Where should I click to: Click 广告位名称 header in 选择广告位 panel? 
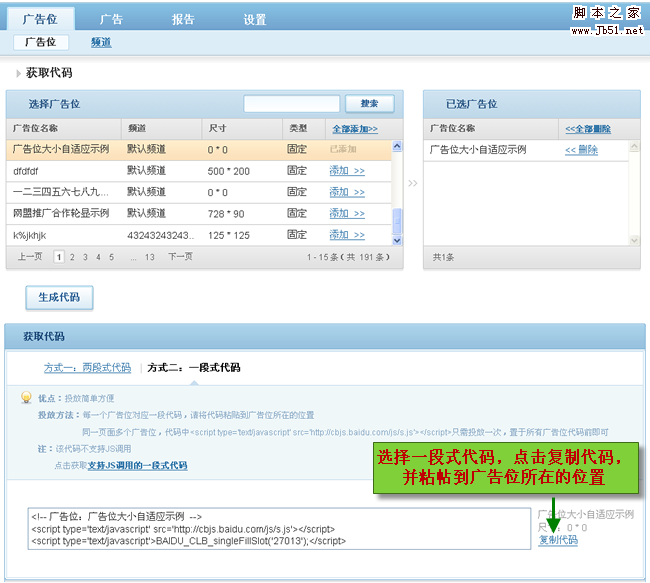[35, 129]
